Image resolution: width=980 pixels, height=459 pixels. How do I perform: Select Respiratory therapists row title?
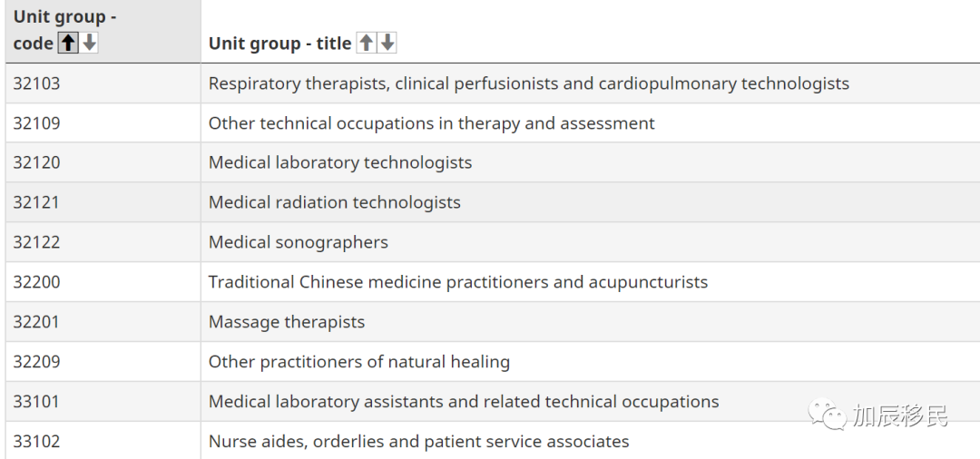pyautogui.click(x=528, y=83)
